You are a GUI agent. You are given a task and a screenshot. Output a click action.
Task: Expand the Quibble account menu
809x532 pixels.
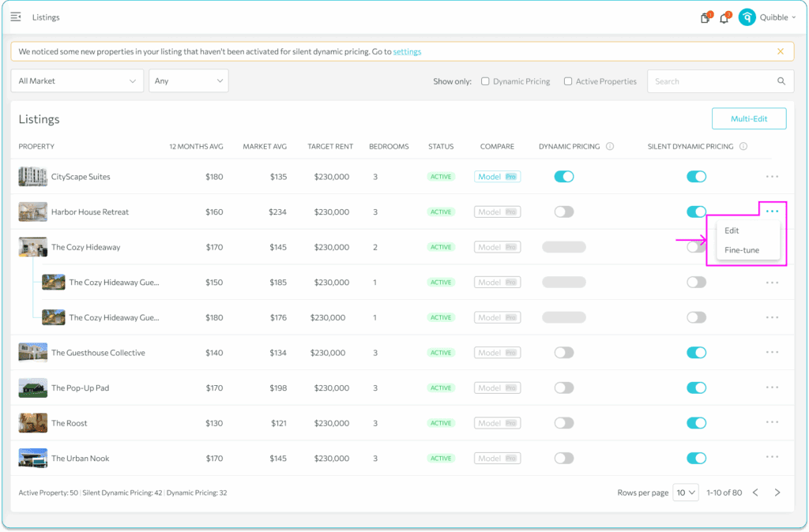coord(777,17)
